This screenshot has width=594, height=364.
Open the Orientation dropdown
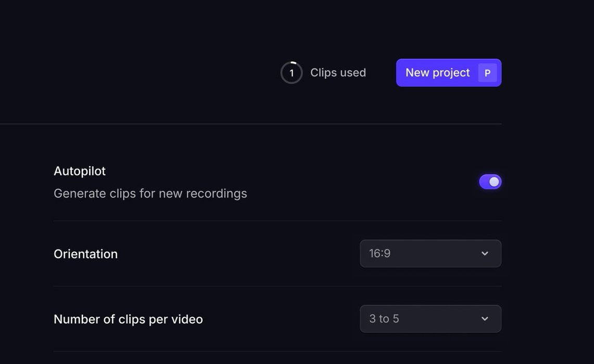click(x=430, y=254)
